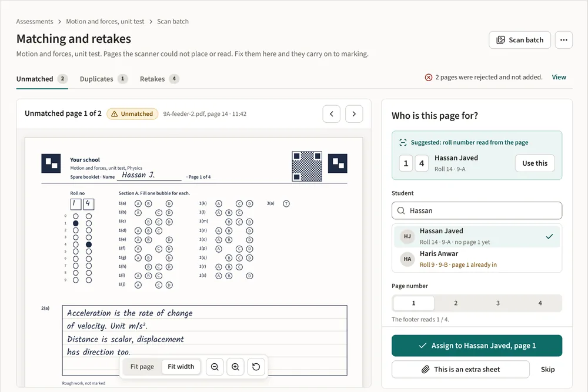The width and height of the screenshot is (588, 392).
Task: Select Fit width view
Action: tap(181, 367)
